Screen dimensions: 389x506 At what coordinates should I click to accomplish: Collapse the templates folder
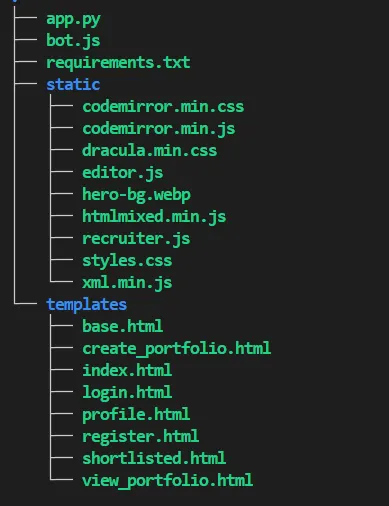pos(86,305)
